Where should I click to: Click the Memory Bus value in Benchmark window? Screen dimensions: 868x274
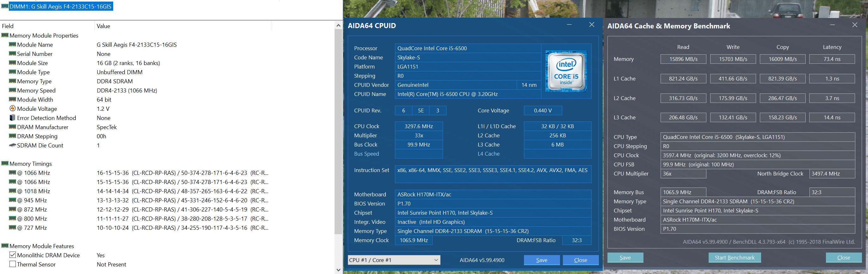pos(683,192)
